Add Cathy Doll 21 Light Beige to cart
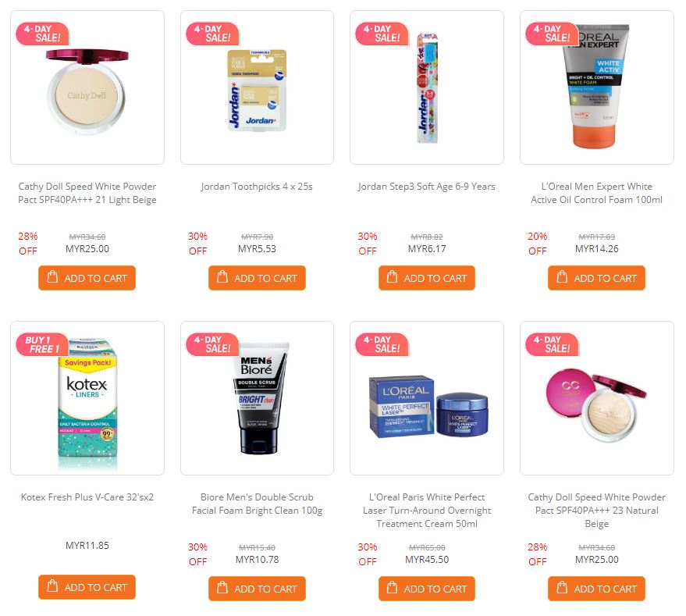Viewport: 686px width, 616px height. pyautogui.click(x=87, y=278)
